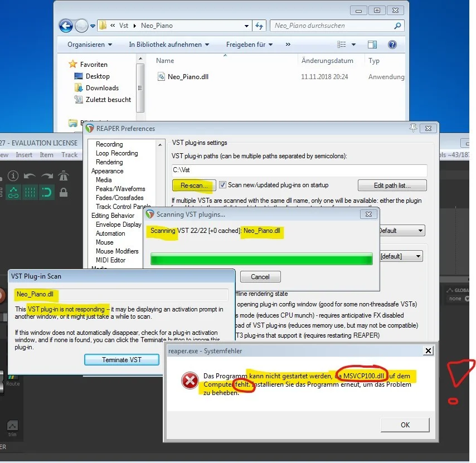Select Appearance in Preferences tree
The width and height of the screenshot is (476, 463).
pyautogui.click(x=107, y=171)
